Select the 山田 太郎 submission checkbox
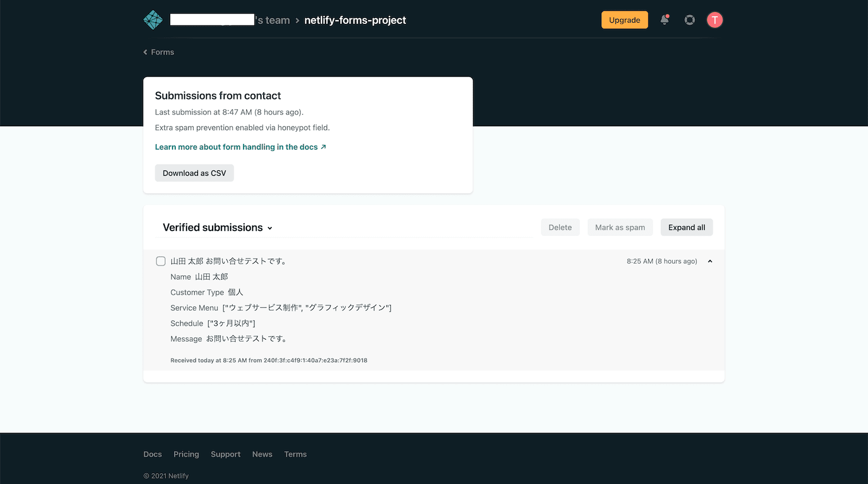 161,261
